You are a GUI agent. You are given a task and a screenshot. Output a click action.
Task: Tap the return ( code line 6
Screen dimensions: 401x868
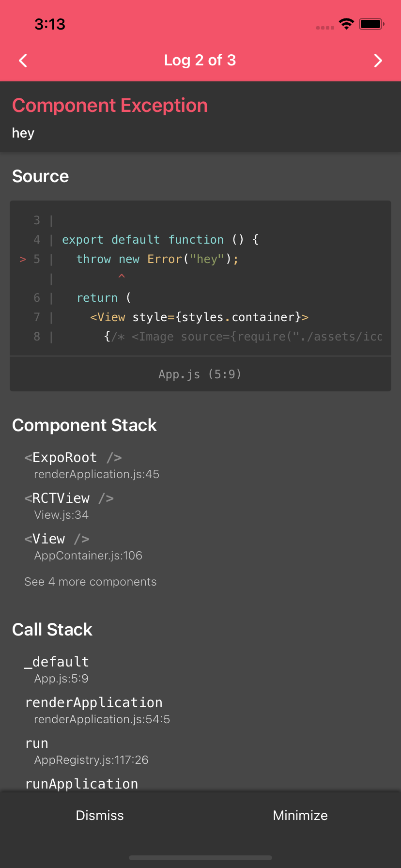click(x=104, y=298)
